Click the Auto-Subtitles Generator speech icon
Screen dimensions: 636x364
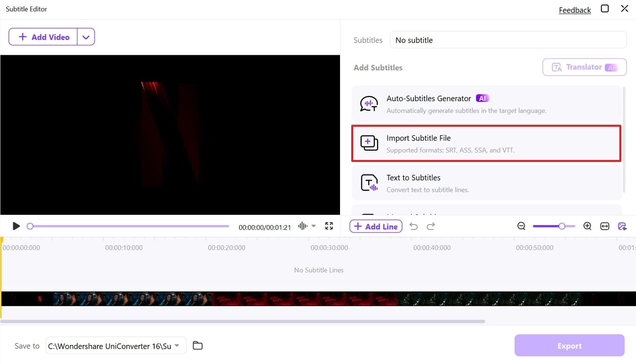369,104
